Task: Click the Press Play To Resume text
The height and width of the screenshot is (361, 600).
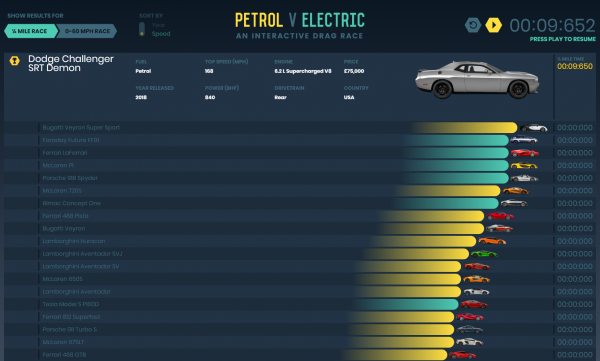Action: tap(562, 39)
